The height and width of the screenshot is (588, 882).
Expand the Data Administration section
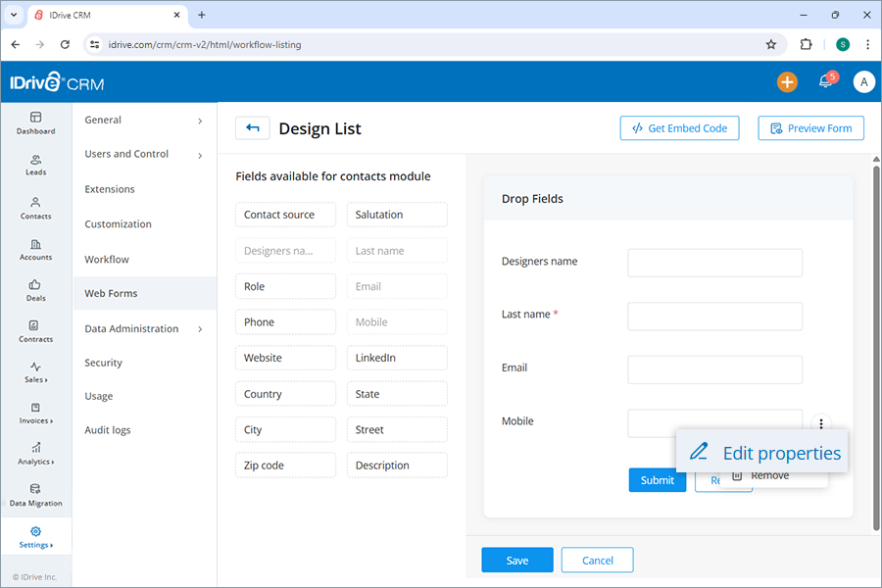coord(144,328)
